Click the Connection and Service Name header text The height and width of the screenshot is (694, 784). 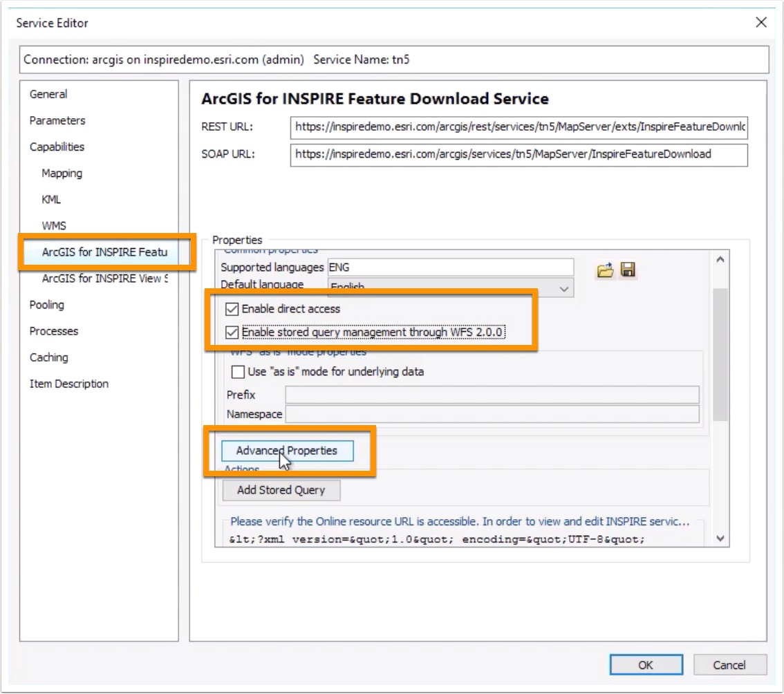point(216,59)
